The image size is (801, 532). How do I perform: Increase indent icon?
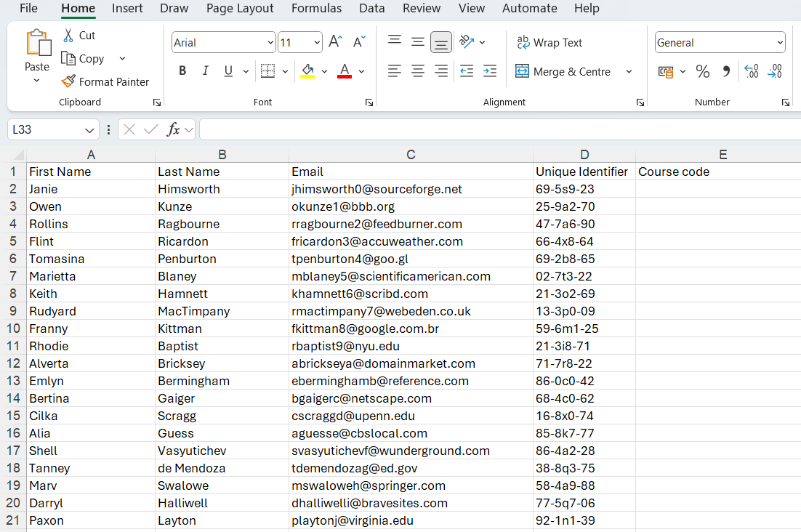[489, 71]
